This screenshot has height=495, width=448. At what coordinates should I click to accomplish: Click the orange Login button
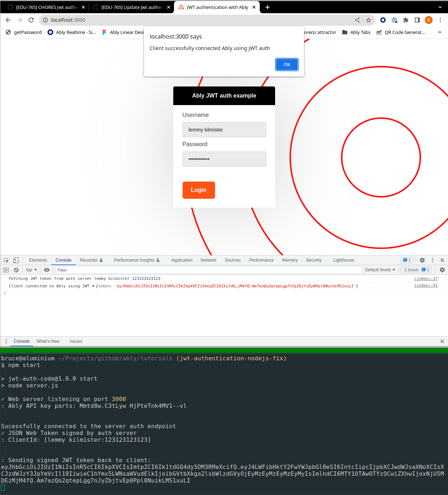(x=199, y=190)
